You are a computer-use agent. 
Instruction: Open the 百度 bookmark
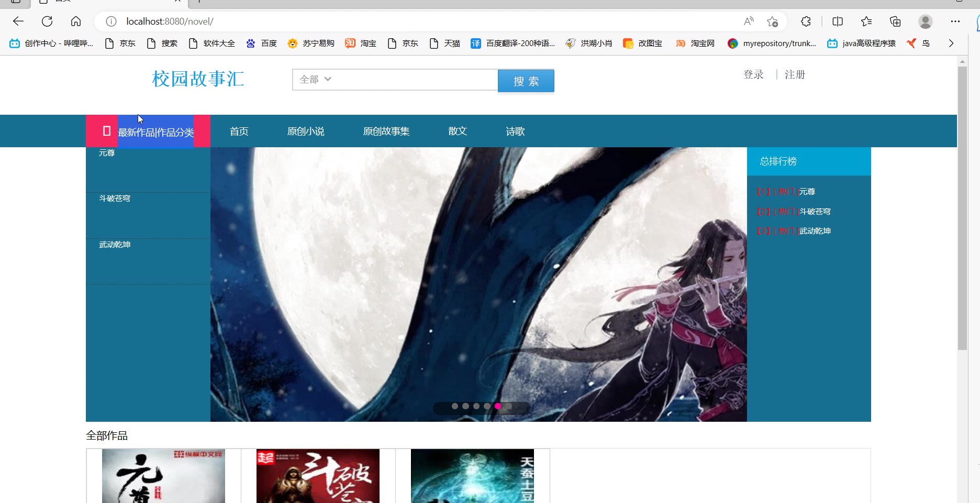[x=261, y=43]
